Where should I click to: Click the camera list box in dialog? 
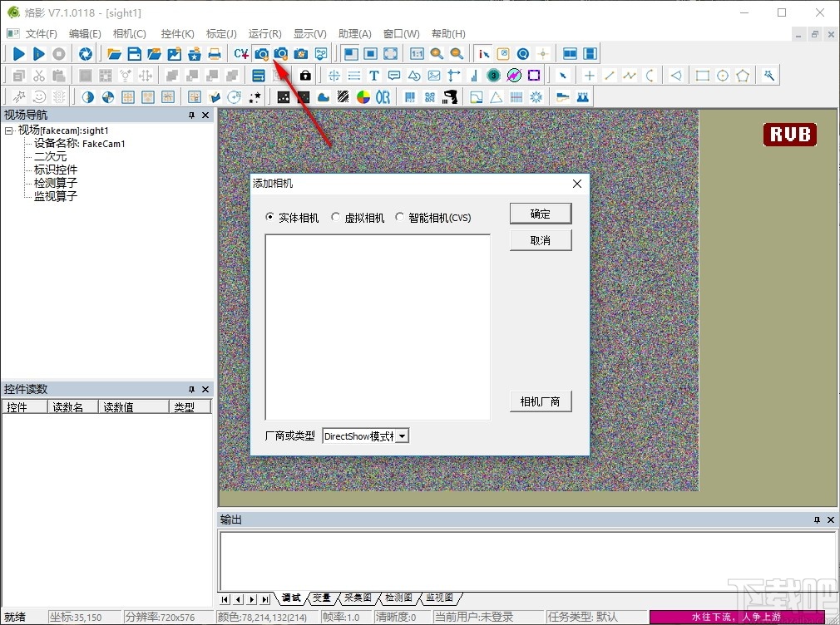378,327
